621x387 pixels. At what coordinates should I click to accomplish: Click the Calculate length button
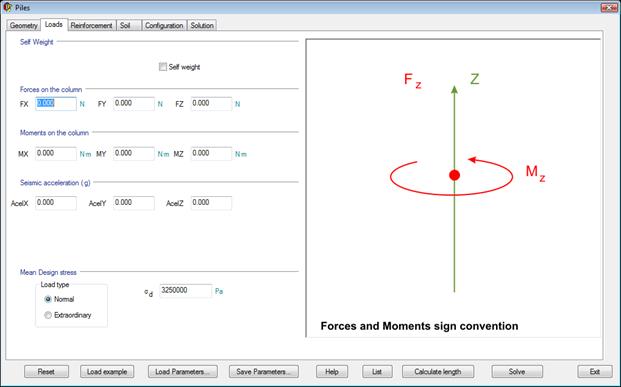coord(438,372)
